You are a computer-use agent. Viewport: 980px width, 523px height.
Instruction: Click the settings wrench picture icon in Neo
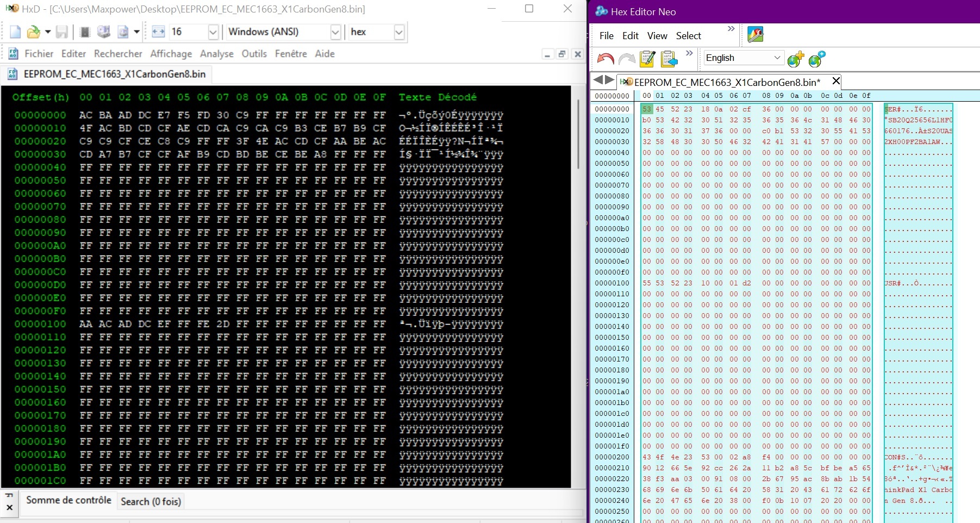(756, 34)
